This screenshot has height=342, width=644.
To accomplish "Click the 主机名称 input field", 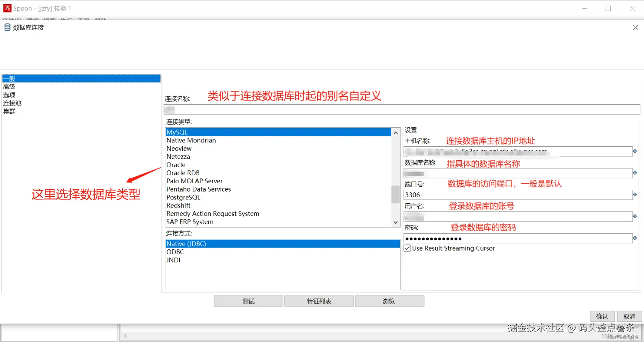I will click(518, 151).
